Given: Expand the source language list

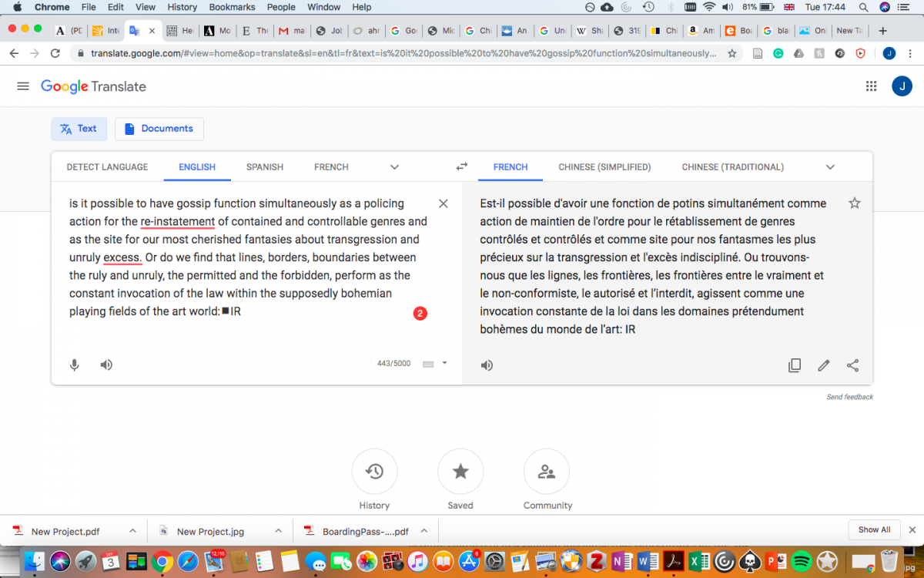Looking at the screenshot, I should (x=394, y=166).
